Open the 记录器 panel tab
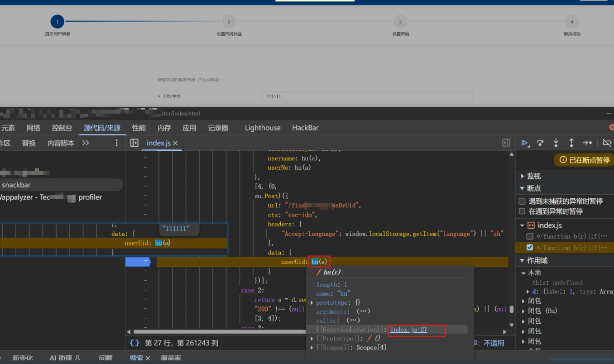 coord(218,128)
